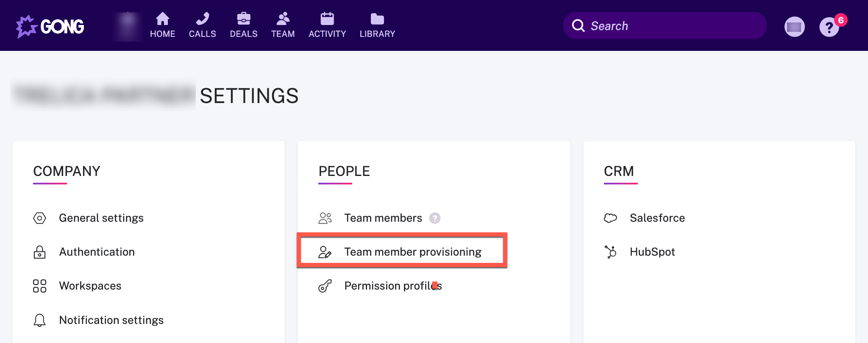
Task: Open the Deals briefcase icon
Action: tap(244, 19)
